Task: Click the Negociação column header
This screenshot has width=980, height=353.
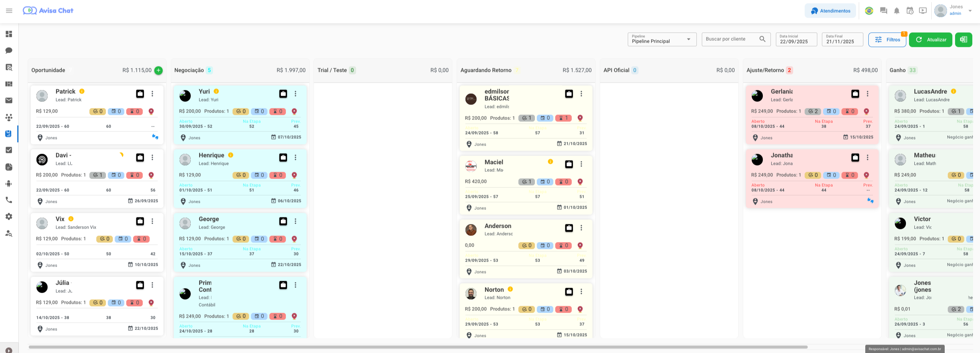Action: [x=189, y=70]
